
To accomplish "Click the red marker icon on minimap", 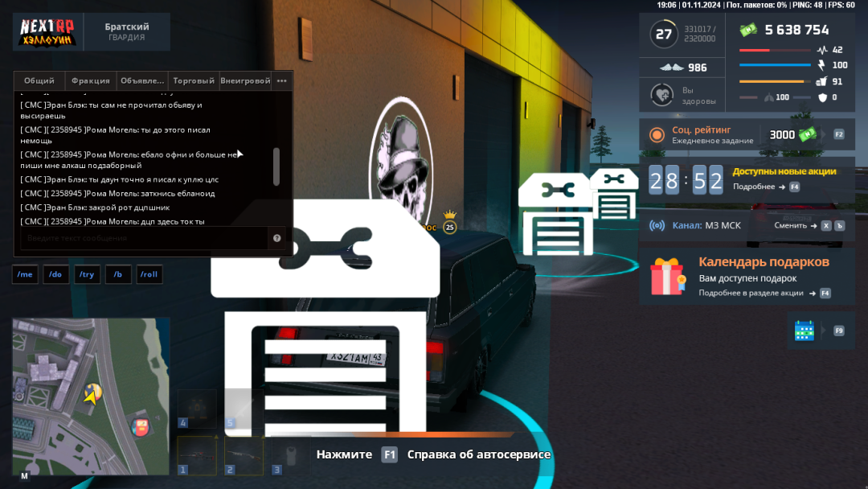I will [x=141, y=426].
